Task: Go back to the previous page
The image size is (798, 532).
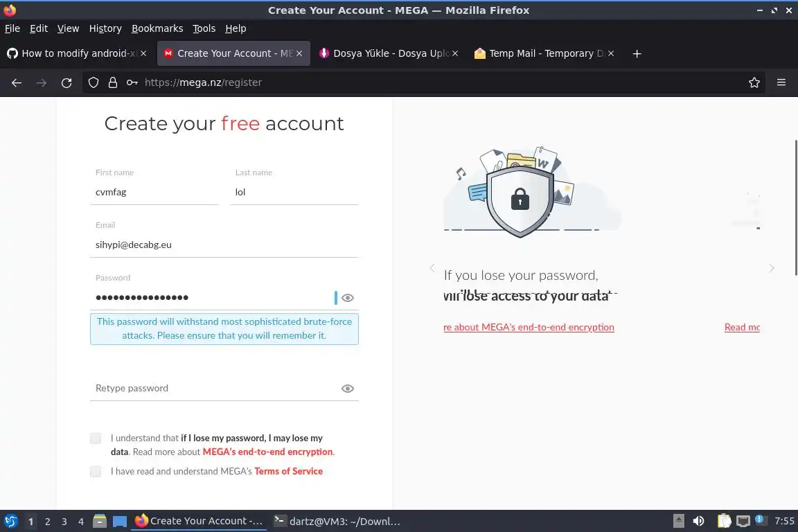Action: 17,82
